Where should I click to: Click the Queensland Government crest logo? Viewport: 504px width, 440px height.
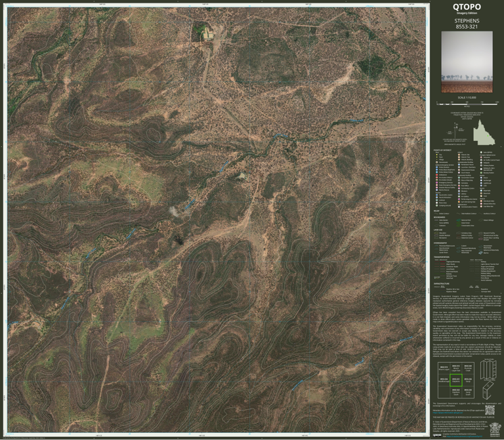point(495,430)
